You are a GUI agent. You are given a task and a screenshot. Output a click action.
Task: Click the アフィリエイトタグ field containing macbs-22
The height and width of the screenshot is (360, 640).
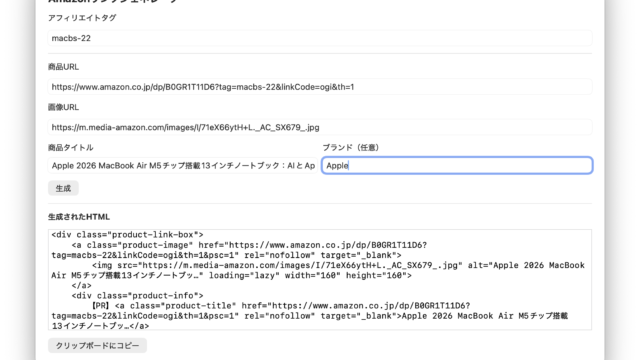click(x=320, y=38)
